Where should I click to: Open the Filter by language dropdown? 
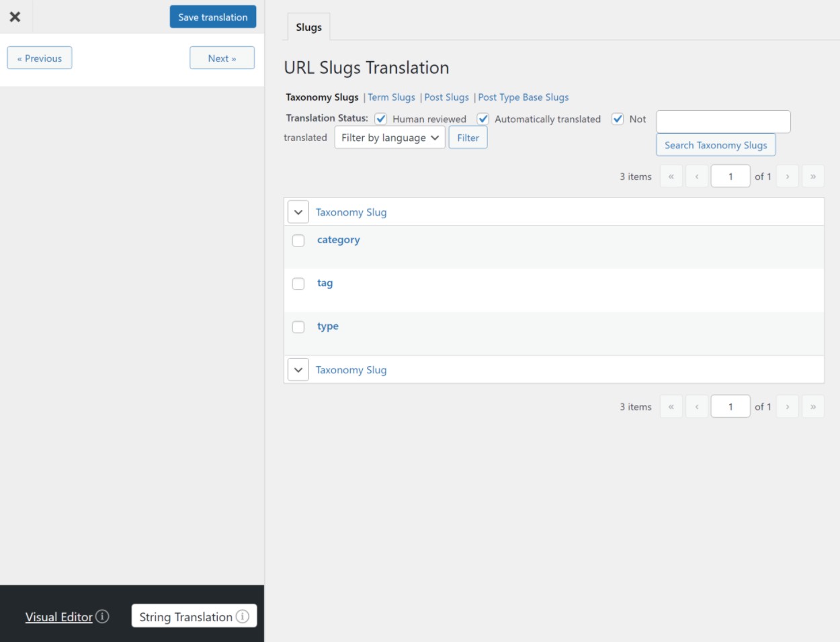(x=390, y=137)
